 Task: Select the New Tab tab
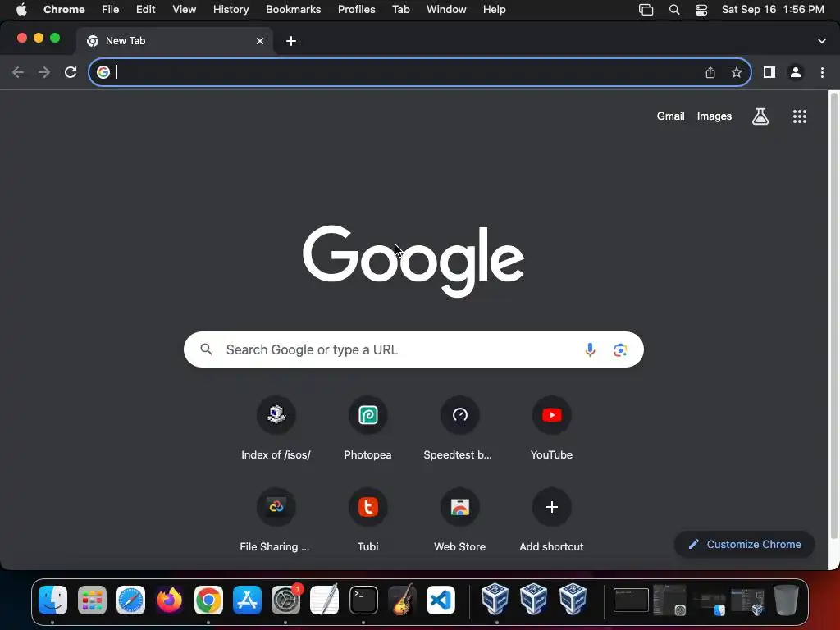(174, 41)
